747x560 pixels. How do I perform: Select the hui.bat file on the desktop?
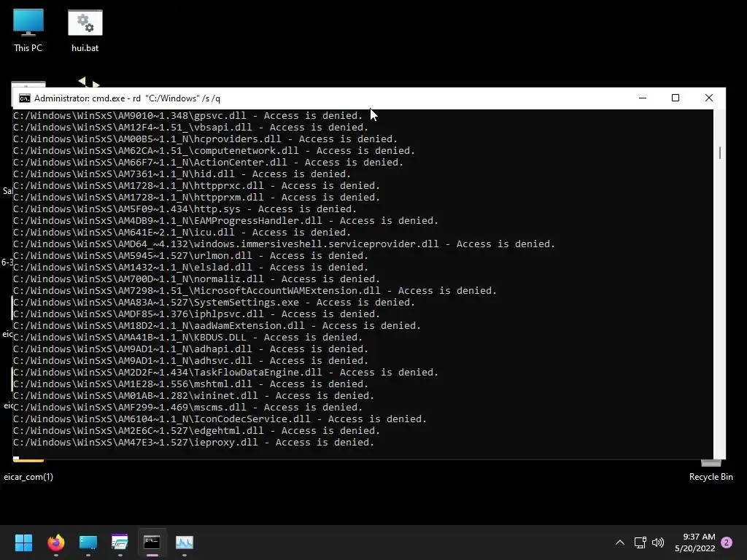[85, 31]
